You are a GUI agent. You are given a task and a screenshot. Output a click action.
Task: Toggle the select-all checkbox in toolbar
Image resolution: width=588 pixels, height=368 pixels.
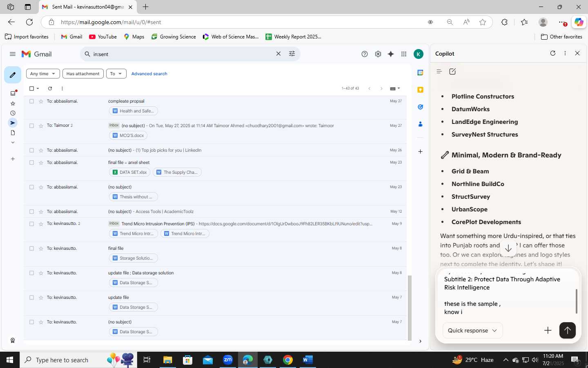click(x=31, y=88)
